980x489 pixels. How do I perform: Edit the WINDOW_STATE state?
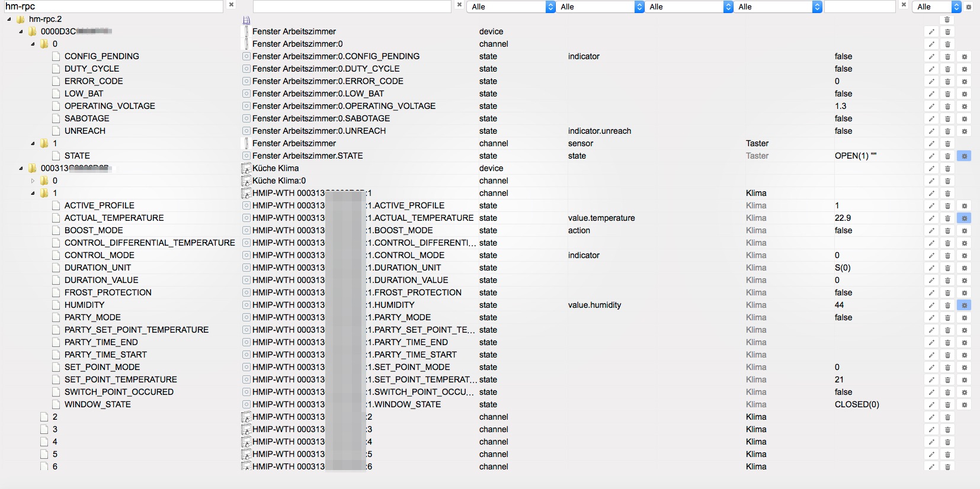pos(931,405)
